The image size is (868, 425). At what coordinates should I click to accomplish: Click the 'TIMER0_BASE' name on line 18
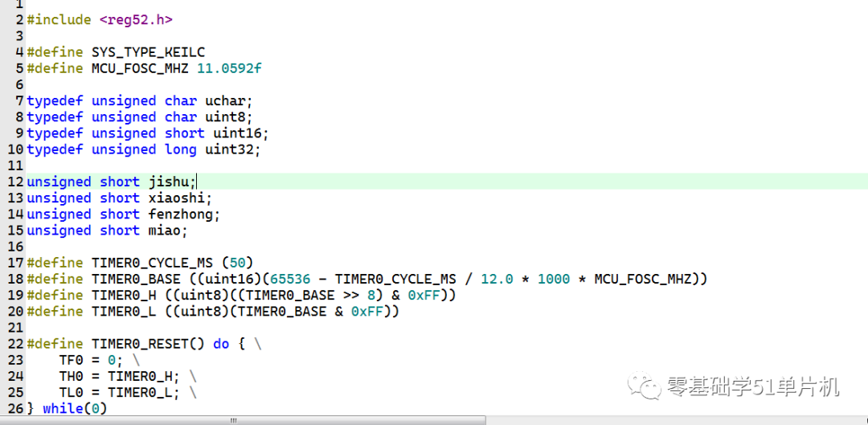click(x=136, y=279)
